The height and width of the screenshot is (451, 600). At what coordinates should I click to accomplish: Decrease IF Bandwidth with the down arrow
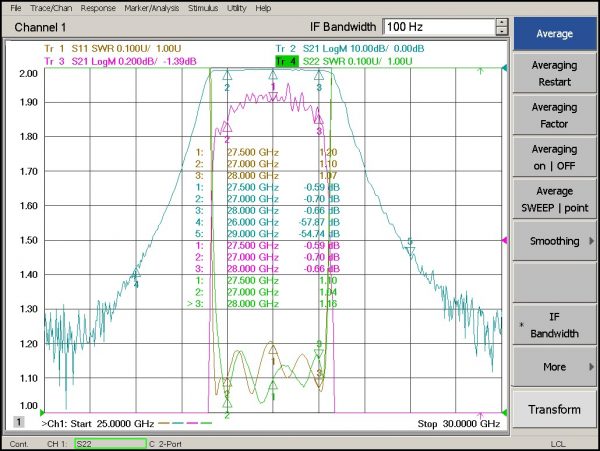(501, 29)
